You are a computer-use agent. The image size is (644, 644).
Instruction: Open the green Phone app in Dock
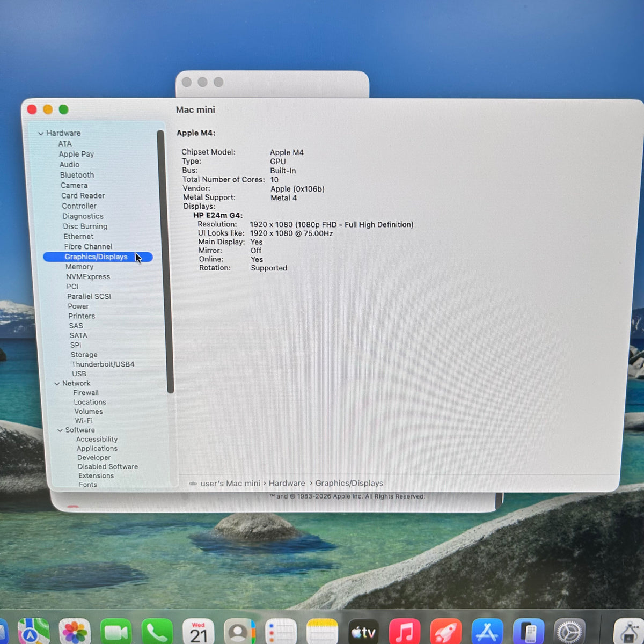[157, 631]
